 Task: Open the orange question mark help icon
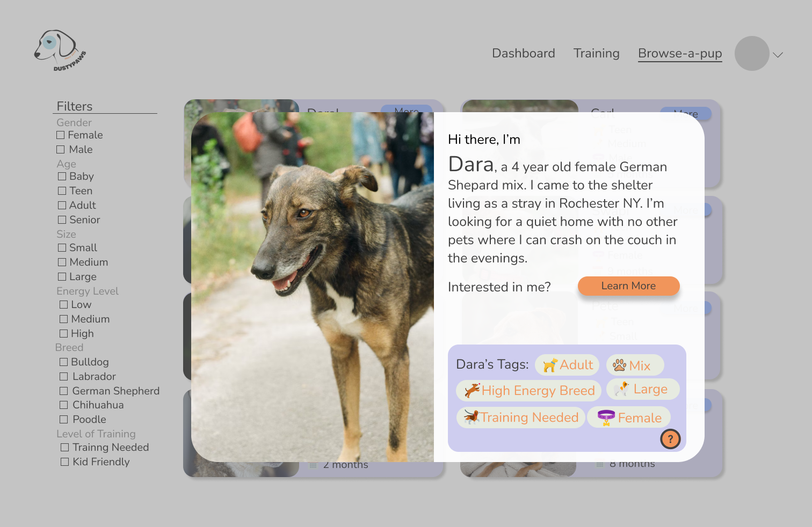click(670, 439)
